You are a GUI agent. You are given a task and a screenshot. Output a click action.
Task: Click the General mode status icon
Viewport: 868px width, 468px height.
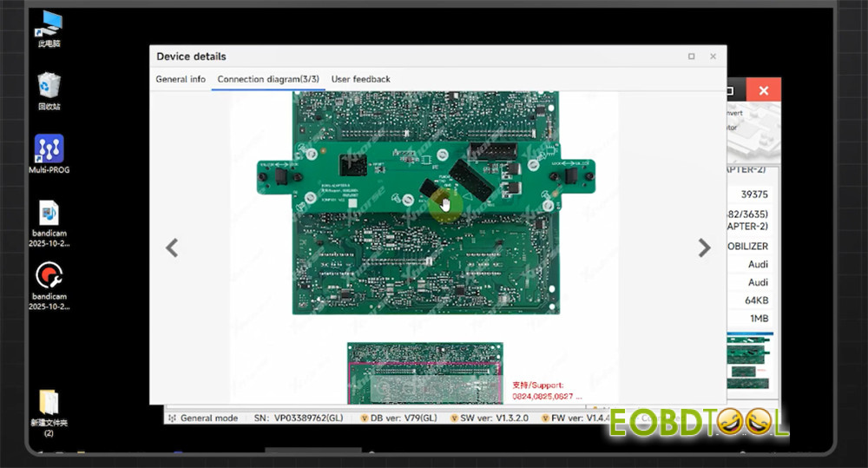(x=172, y=419)
